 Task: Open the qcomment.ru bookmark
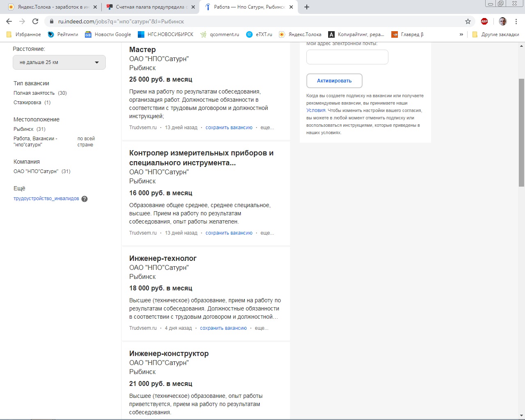(219, 34)
